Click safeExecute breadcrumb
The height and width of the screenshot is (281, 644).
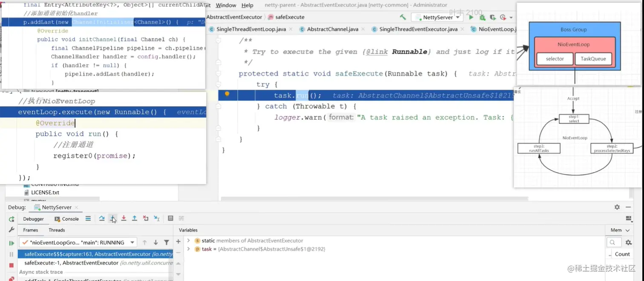click(286, 17)
